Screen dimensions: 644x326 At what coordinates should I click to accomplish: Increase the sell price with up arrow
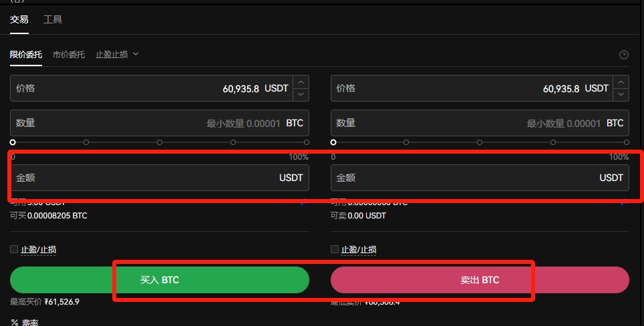coord(621,82)
